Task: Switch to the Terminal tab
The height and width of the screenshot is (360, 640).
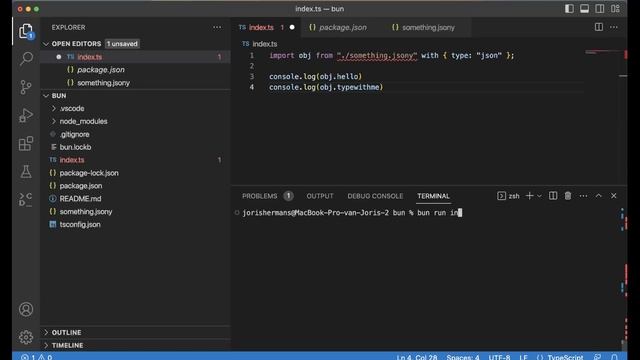Action: point(433,196)
